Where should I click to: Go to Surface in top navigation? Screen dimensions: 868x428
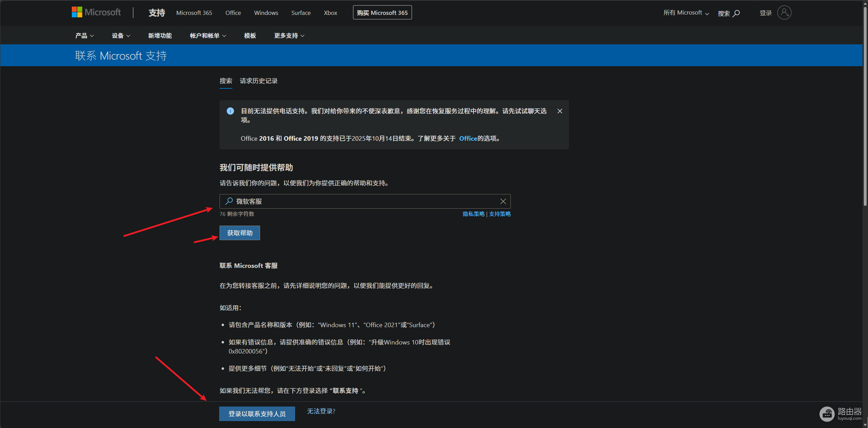click(x=301, y=13)
